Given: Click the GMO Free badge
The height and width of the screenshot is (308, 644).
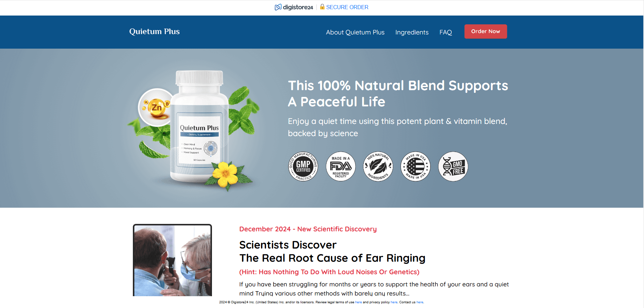Looking at the screenshot, I should [x=453, y=166].
